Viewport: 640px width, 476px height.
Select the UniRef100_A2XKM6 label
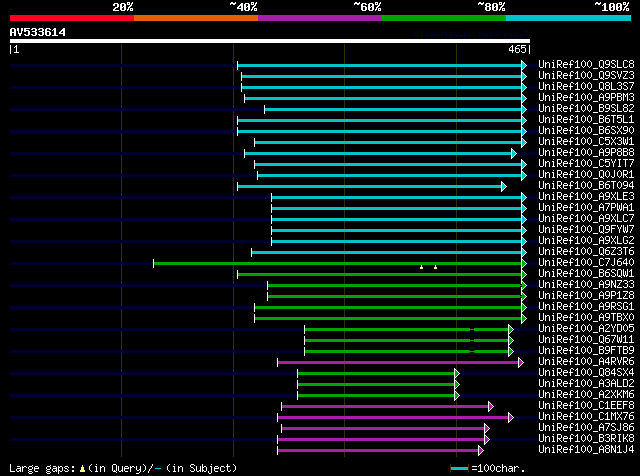click(x=586, y=395)
